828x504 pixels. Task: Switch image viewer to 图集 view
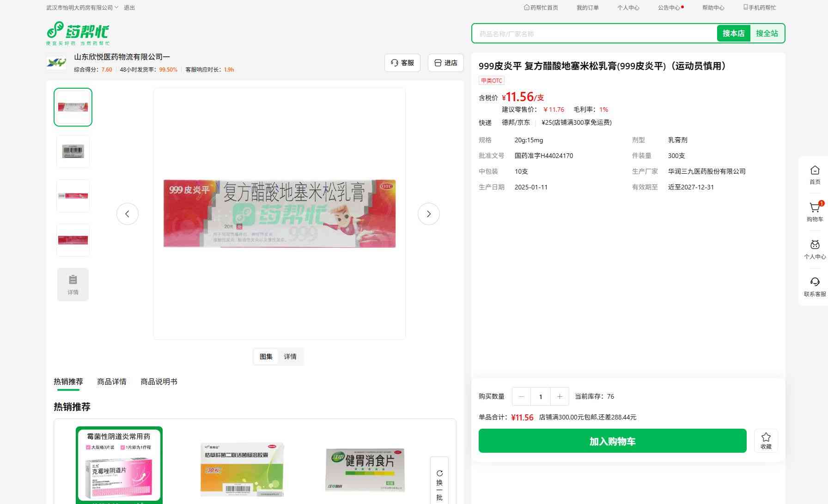point(266,357)
